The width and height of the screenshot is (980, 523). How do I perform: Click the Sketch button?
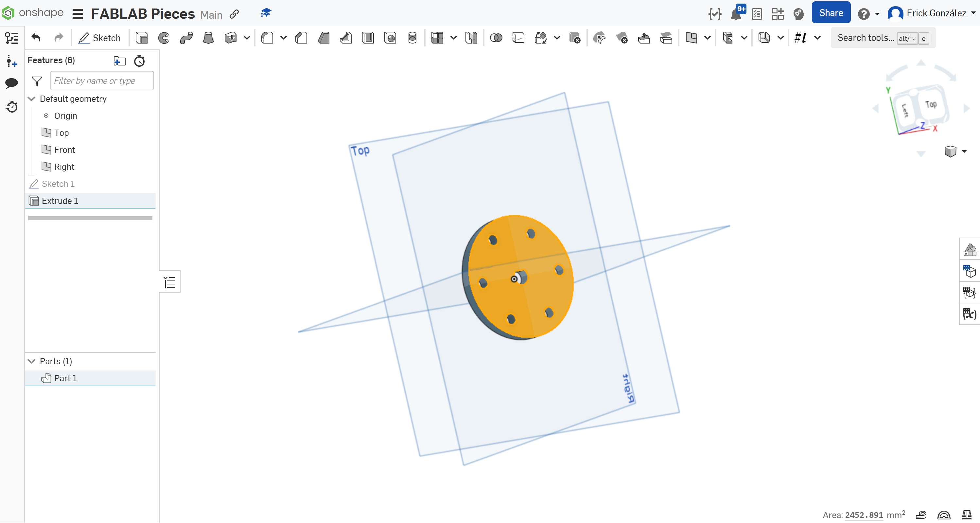point(100,38)
